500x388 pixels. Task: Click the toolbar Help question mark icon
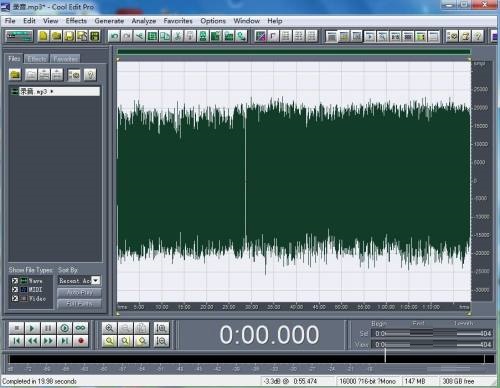tap(478, 36)
